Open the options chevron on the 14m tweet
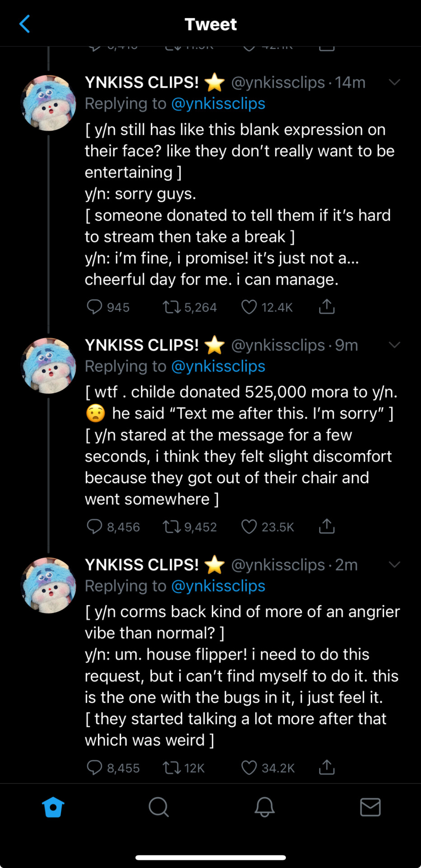 (394, 82)
